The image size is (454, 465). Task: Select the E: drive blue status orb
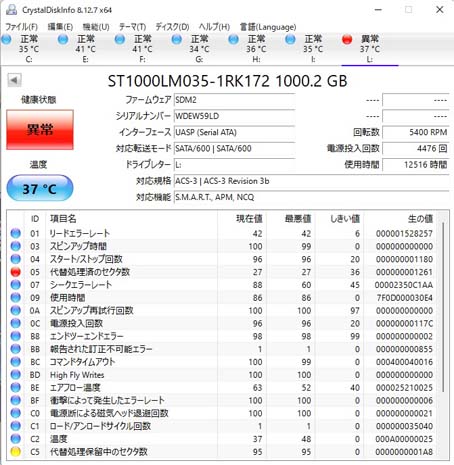(63, 40)
